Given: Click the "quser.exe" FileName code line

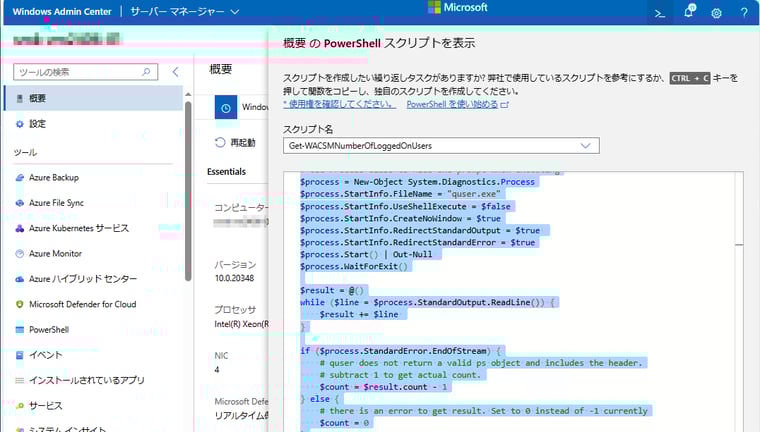Looking at the screenshot, I should point(400,194).
